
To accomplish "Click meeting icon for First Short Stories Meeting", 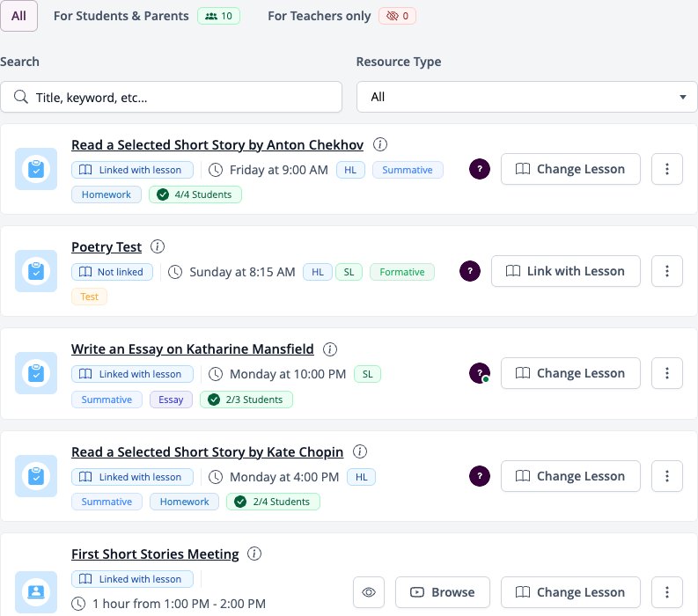I will [36, 592].
